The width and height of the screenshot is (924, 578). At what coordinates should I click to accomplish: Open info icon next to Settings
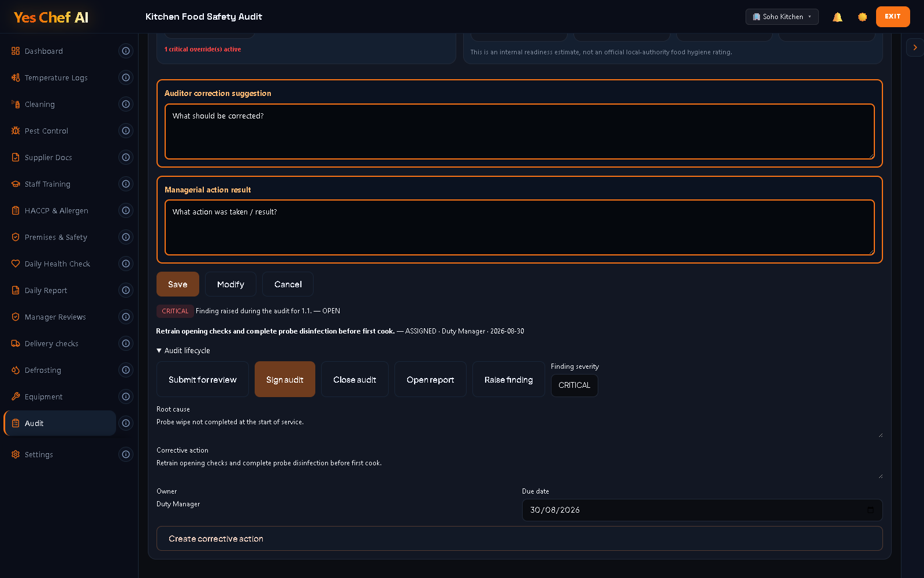(126, 454)
